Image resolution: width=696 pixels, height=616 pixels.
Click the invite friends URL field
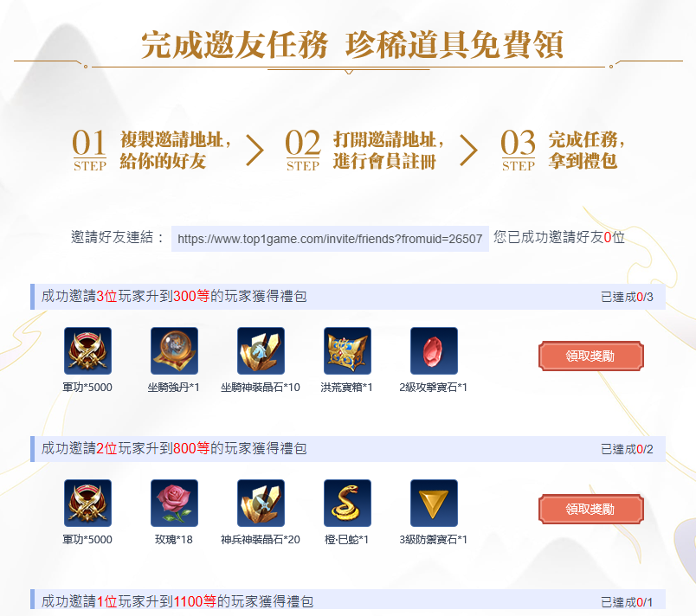point(330,239)
